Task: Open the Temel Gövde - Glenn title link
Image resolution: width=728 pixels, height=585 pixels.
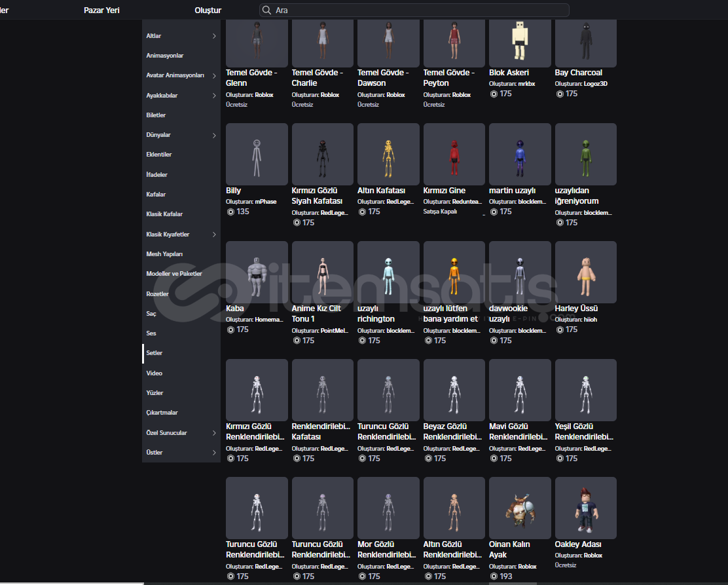Action: pyautogui.click(x=251, y=78)
